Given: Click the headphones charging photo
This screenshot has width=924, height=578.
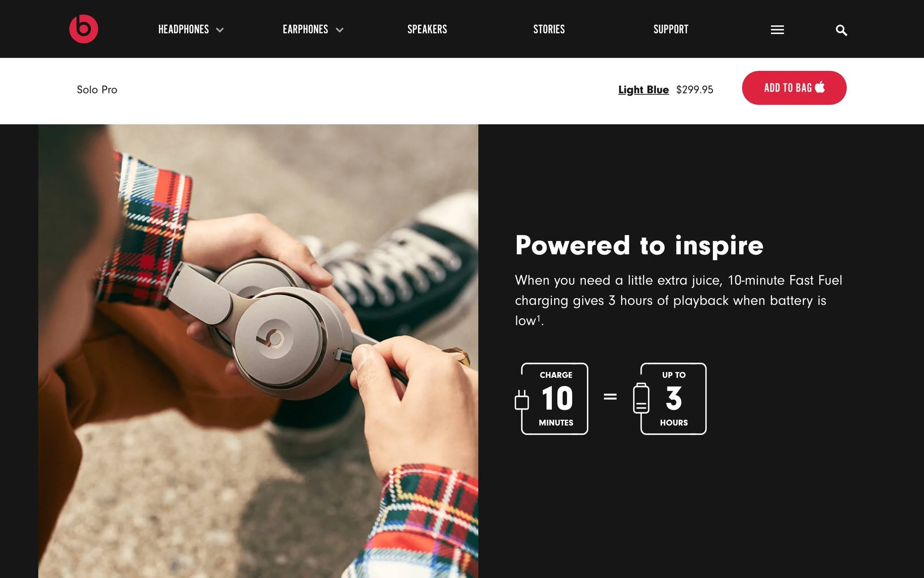Looking at the screenshot, I should pyautogui.click(x=258, y=351).
